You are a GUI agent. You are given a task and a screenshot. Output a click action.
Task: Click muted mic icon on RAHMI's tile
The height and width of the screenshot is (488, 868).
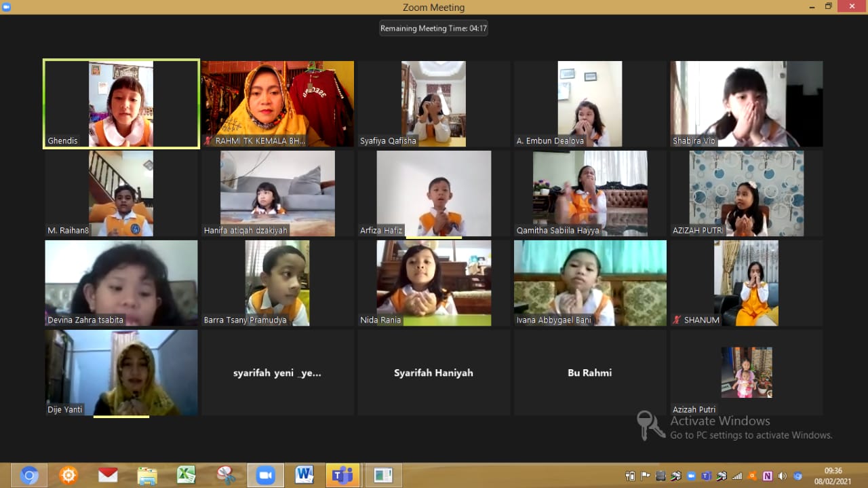point(208,140)
